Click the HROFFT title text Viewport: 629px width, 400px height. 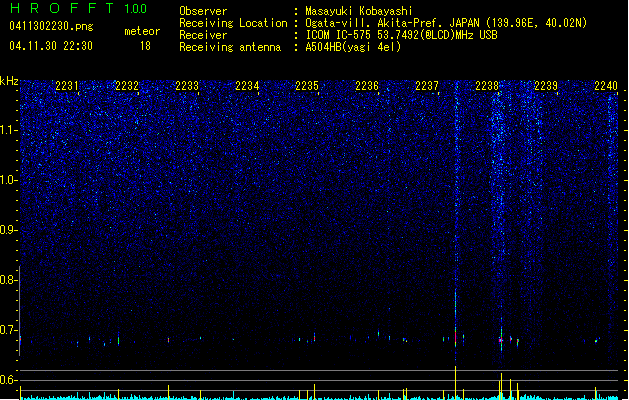tap(62, 8)
